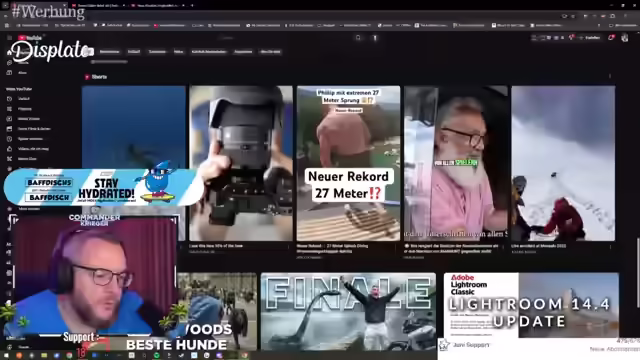Toggle the hamburger guide menu

(9, 38)
